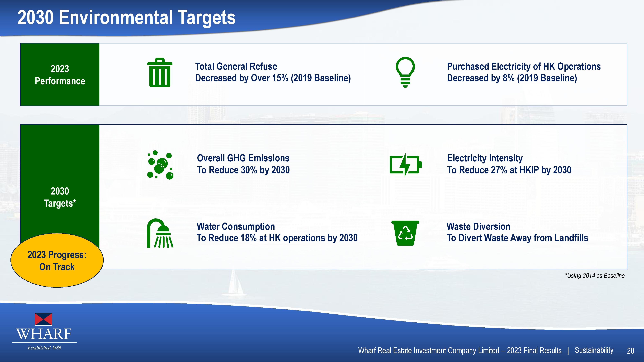Click the 'Sustainability' footer section label
Screen dimensions: 644x362
(x=594, y=350)
